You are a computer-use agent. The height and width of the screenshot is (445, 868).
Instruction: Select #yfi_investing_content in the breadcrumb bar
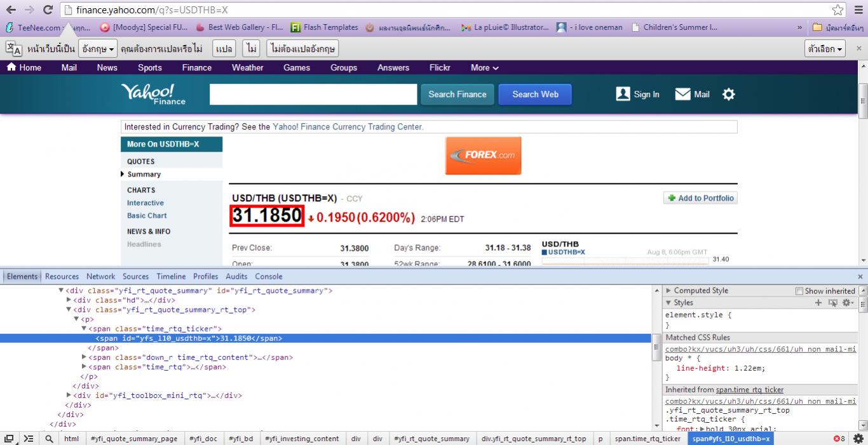302,439
